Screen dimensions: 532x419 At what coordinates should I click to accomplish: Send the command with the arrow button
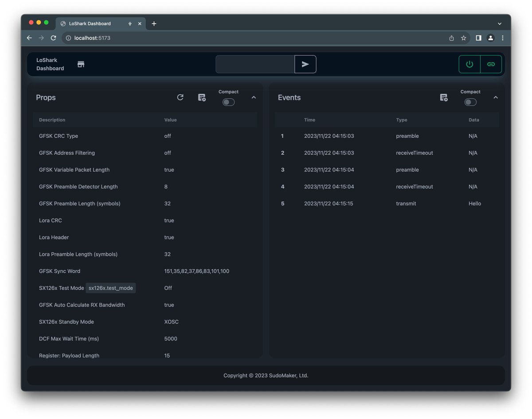click(305, 64)
